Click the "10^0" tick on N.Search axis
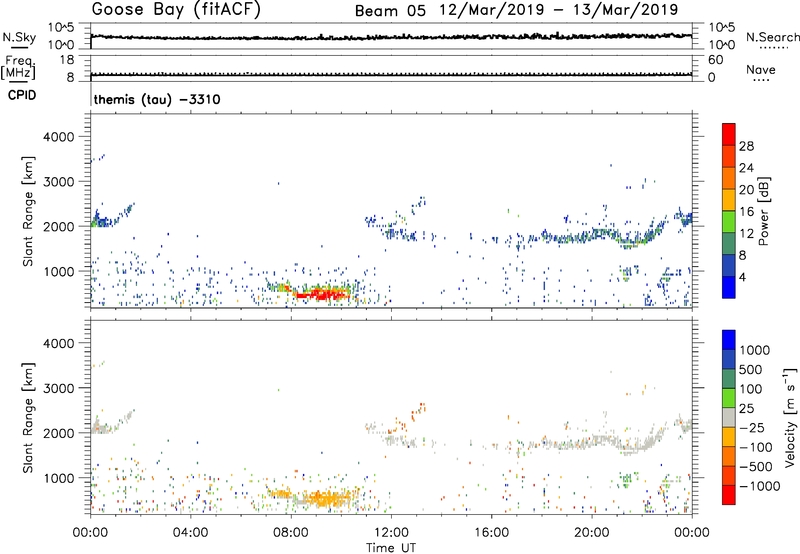800x554 pixels. tap(722, 45)
